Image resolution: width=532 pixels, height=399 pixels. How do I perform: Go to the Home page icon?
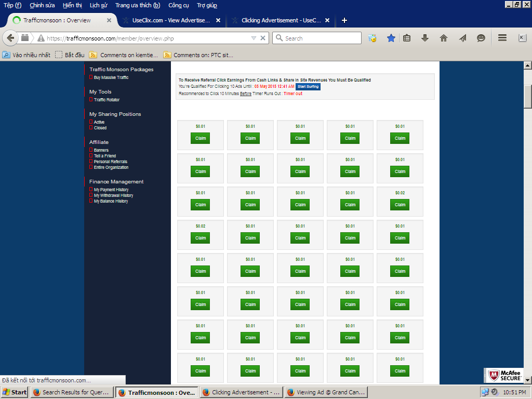point(444,38)
